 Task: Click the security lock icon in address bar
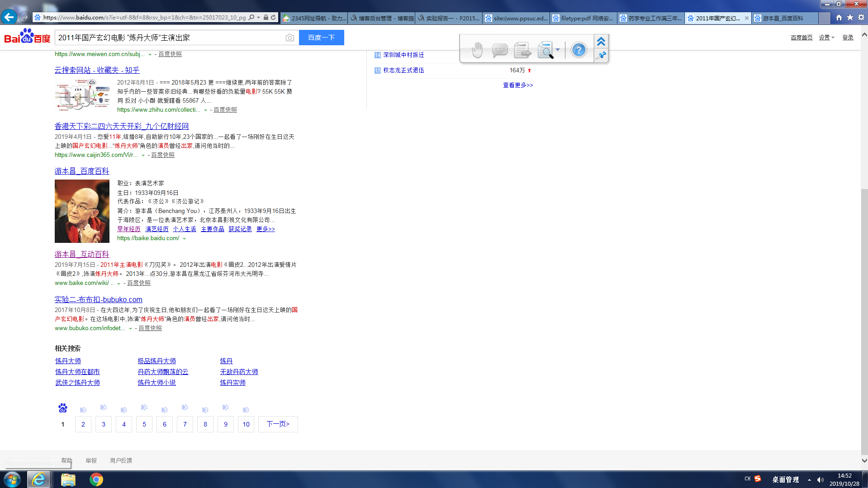266,18
